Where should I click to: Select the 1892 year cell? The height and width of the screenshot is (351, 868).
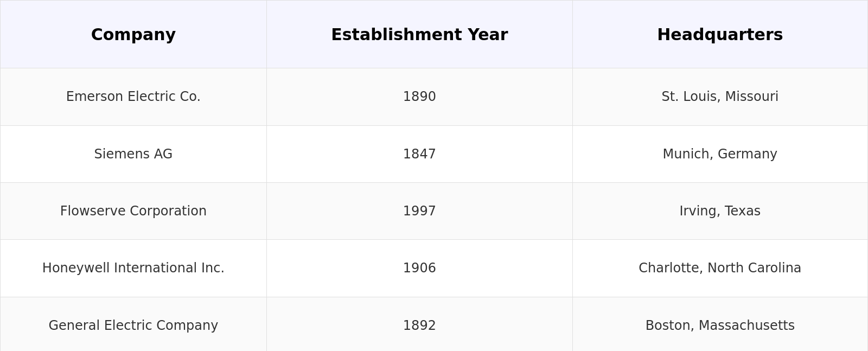[x=419, y=326]
